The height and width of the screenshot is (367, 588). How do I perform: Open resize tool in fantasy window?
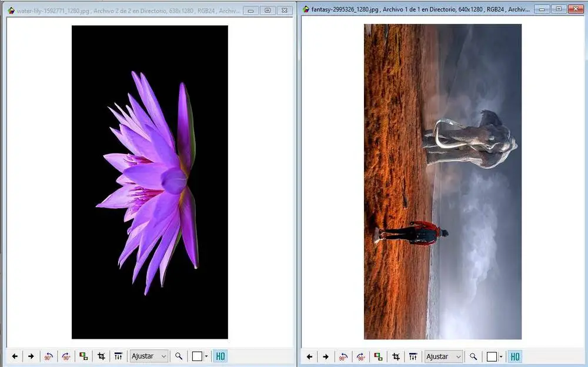[378, 356]
